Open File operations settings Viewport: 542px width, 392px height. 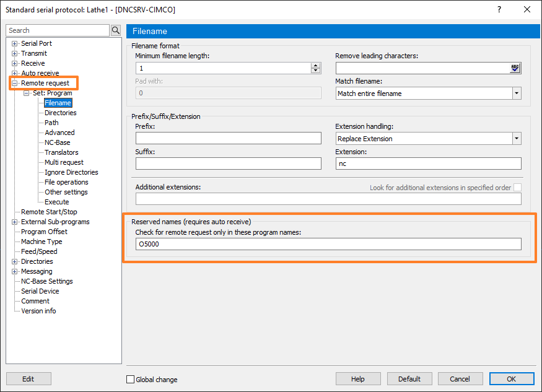66,182
